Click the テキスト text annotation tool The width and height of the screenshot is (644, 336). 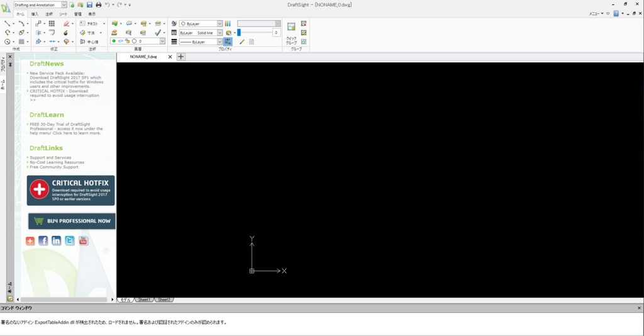89,23
